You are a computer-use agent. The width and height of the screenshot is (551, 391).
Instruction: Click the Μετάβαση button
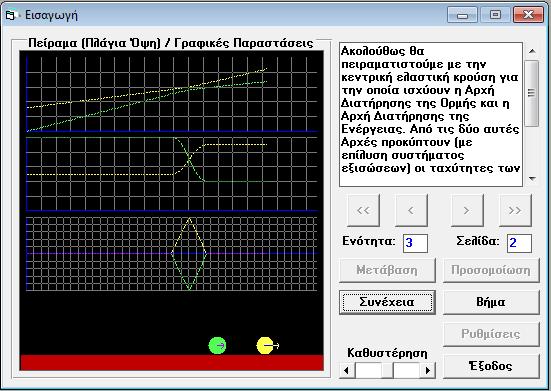tap(387, 270)
